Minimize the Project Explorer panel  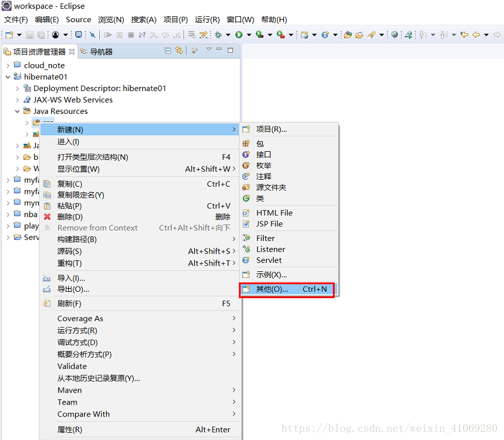[x=219, y=49]
